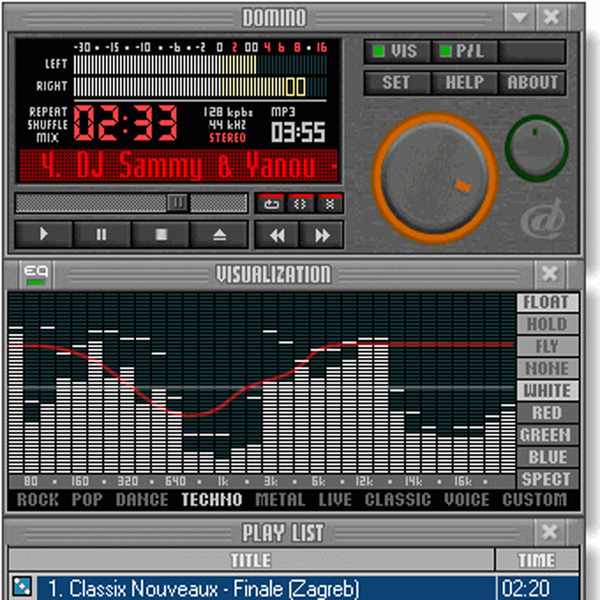Screen dimensions: 600x600
Task: Click the track seek slider handle
Action: [x=177, y=202]
